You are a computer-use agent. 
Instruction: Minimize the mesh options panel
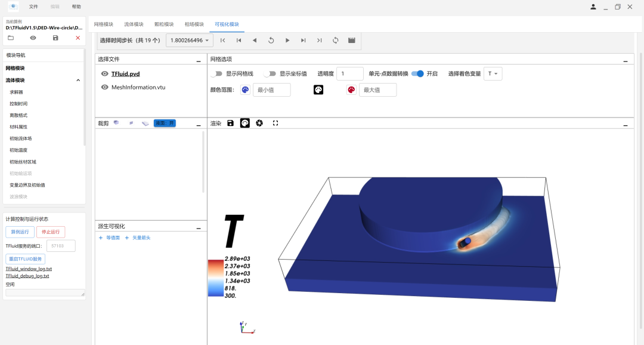(x=626, y=60)
